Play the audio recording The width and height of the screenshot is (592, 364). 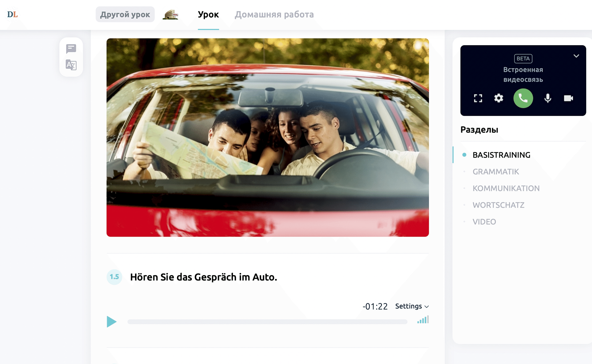click(x=111, y=322)
